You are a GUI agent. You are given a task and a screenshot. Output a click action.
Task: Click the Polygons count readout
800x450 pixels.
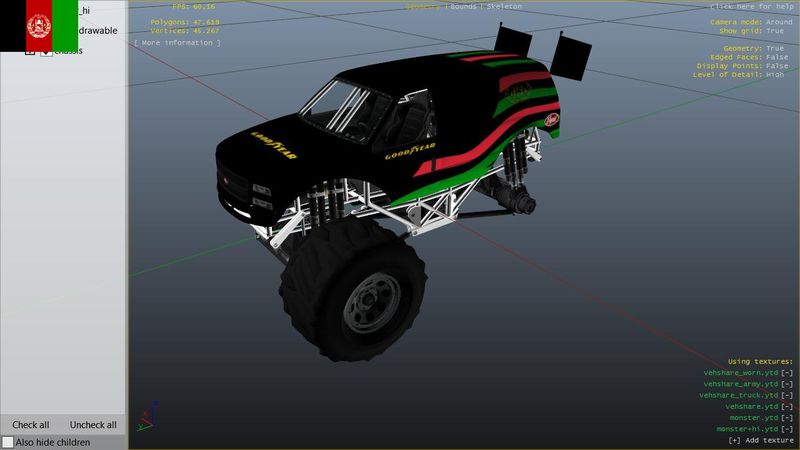[185, 22]
